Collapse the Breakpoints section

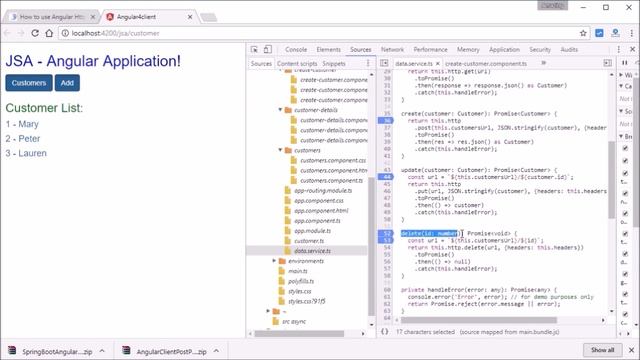621,136
